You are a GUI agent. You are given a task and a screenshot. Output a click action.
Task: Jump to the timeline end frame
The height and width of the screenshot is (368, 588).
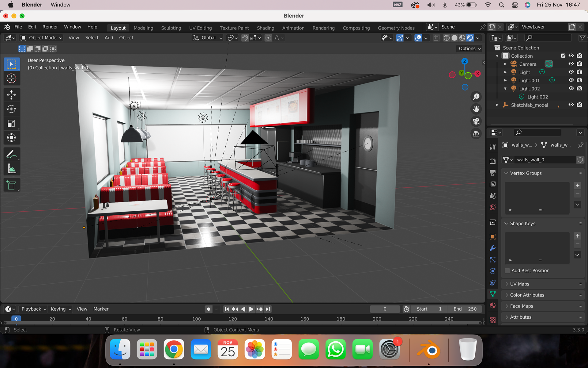point(268,309)
